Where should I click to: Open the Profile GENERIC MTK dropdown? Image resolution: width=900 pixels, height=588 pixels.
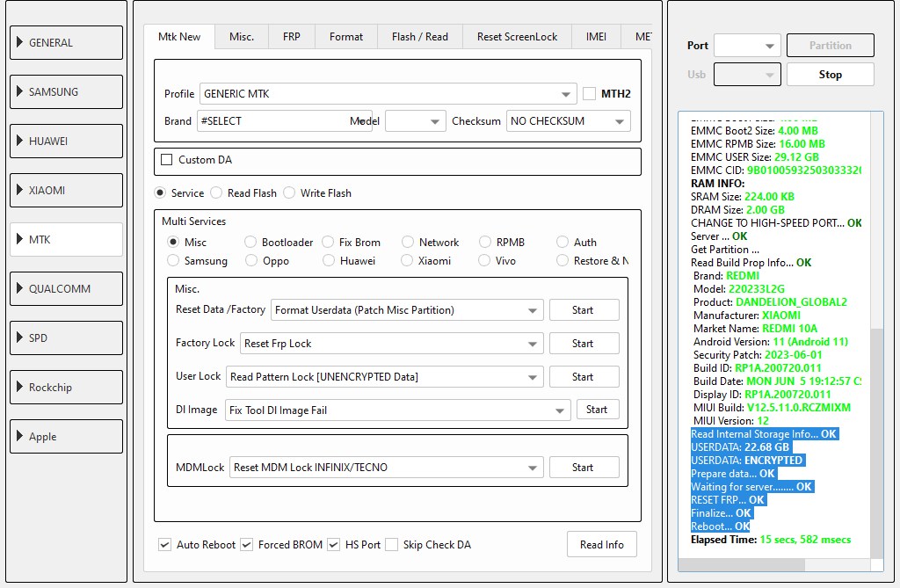tap(388, 94)
